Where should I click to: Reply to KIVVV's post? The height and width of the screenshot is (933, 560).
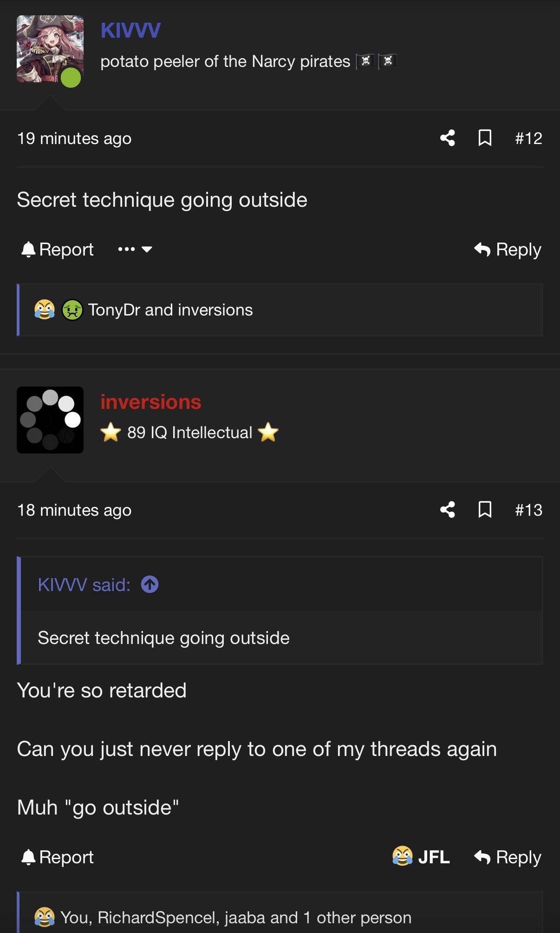pyautogui.click(x=508, y=250)
